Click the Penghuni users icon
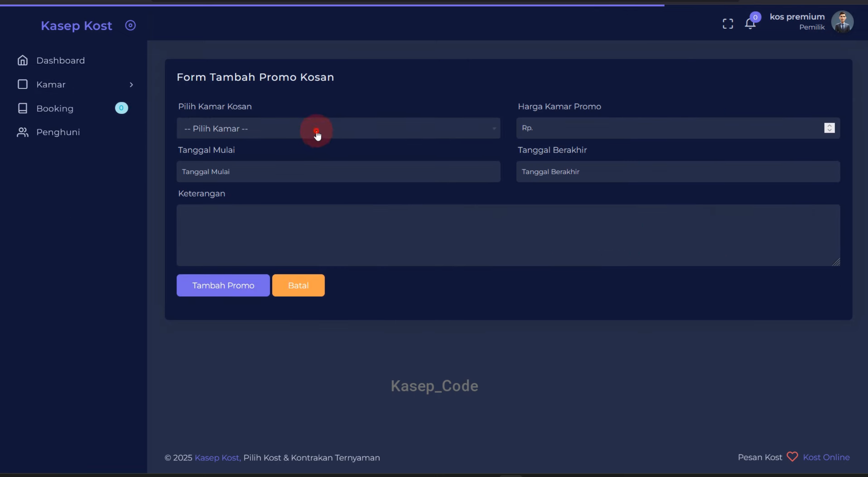This screenshot has height=477, width=868. click(x=23, y=132)
